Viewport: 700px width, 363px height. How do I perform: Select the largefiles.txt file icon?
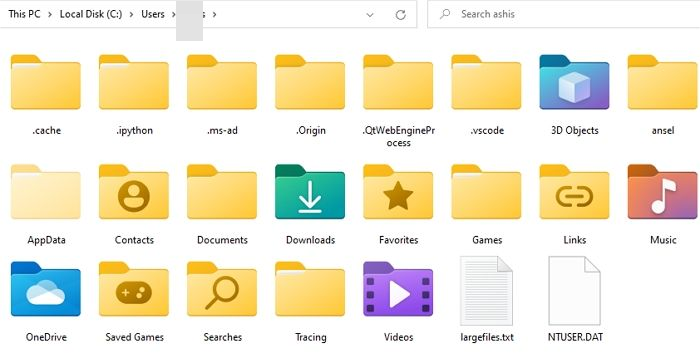[486, 290]
